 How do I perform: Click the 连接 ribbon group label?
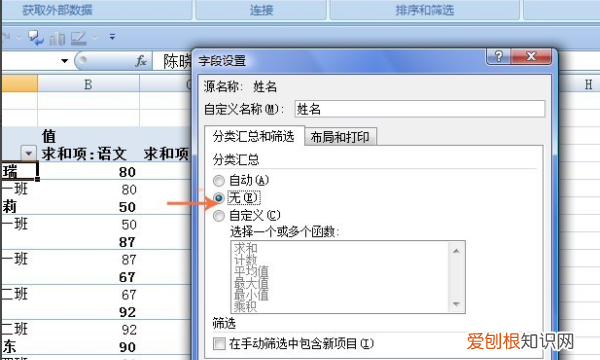click(261, 10)
